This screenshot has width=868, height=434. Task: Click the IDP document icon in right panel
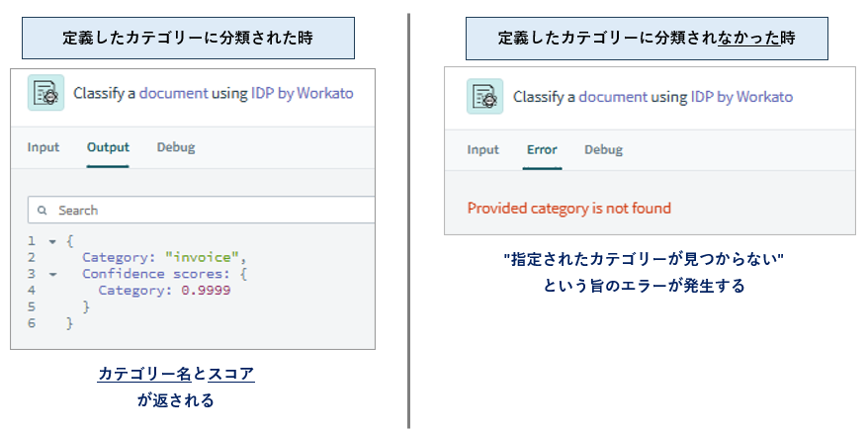[485, 96]
